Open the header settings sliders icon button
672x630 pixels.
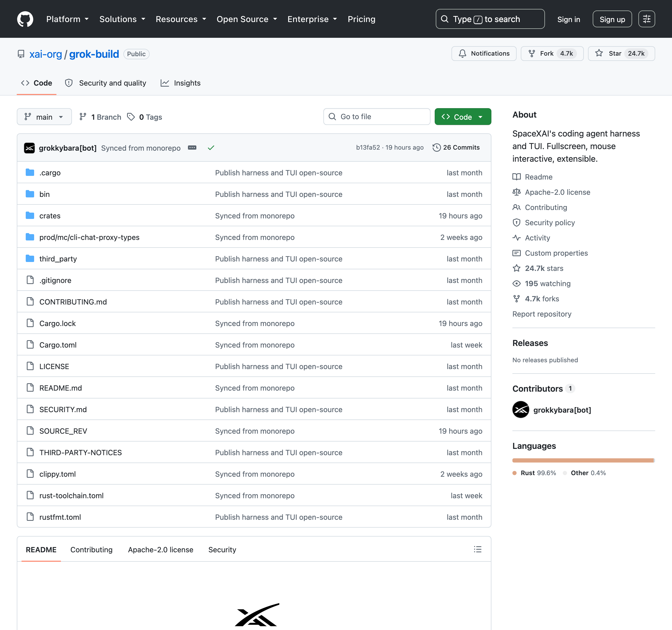tap(646, 19)
